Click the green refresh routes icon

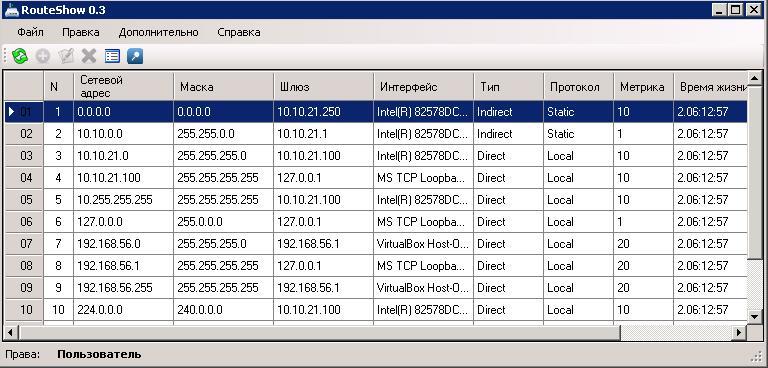click(20, 56)
